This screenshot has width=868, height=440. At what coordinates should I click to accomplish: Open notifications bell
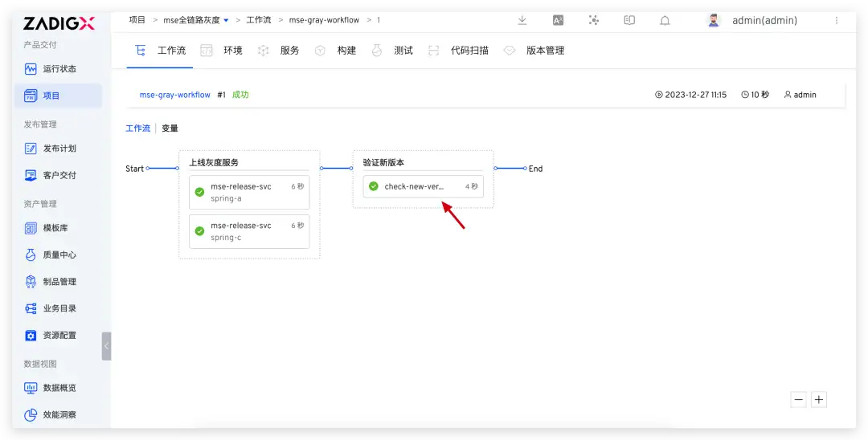665,20
